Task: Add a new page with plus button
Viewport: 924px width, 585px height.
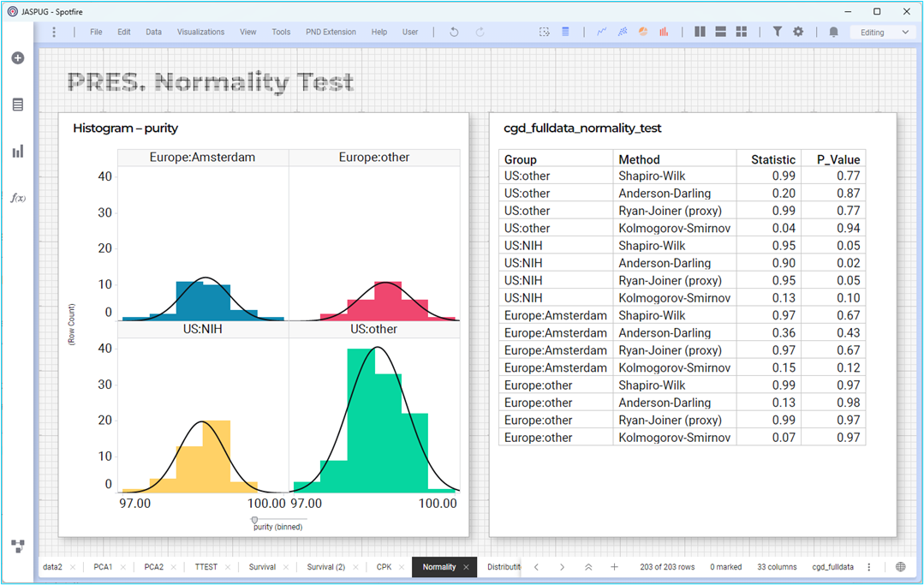Action: [614, 567]
